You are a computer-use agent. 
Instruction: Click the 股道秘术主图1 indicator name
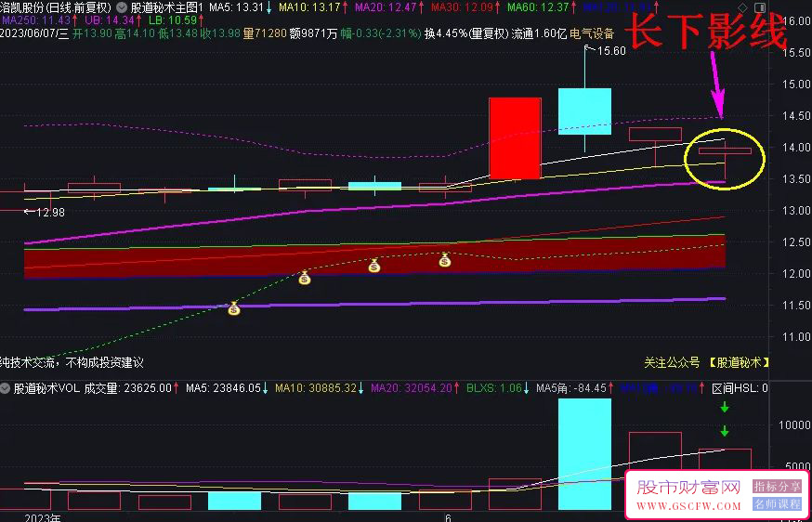pyautogui.click(x=166, y=7)
